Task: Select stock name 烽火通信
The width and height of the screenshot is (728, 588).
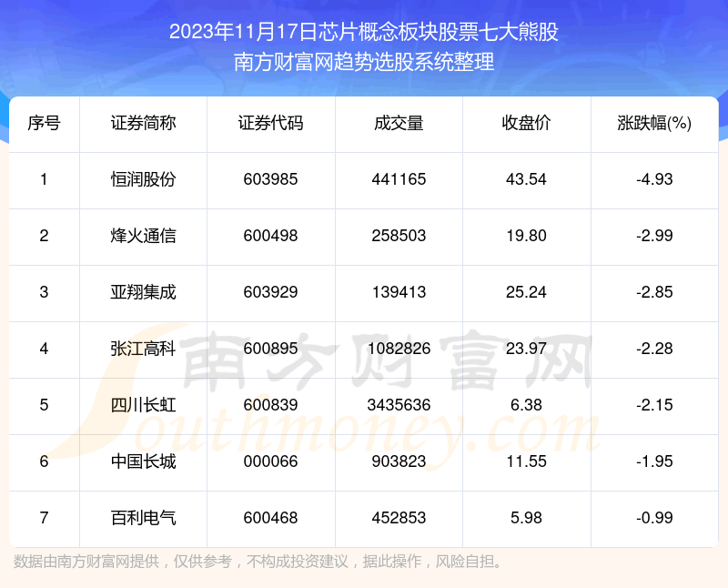Action: pyautogui.click(x=143, y=236)
